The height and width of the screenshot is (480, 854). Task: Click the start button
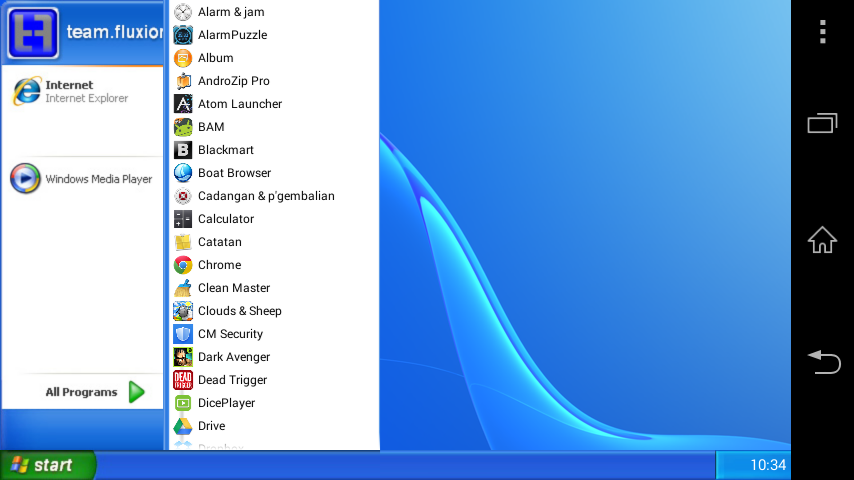click(48, 465)
